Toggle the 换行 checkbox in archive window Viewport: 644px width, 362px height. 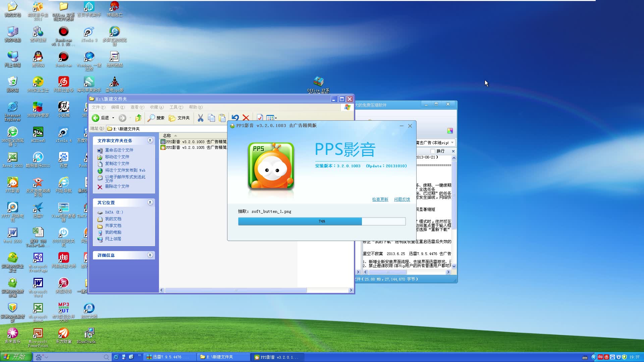(433, 151)
